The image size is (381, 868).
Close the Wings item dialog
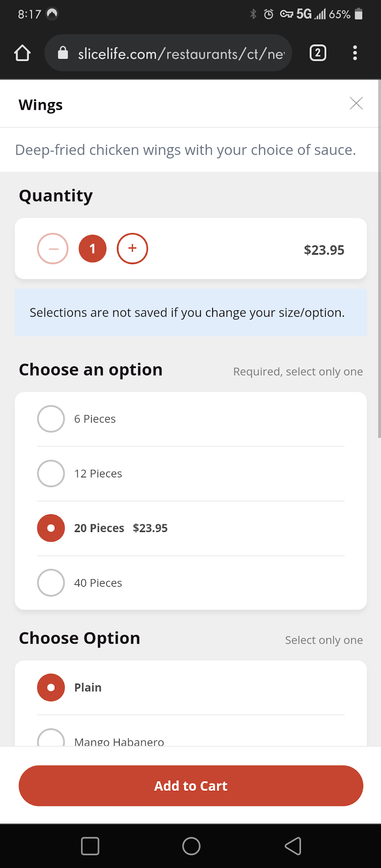[356, 103]
